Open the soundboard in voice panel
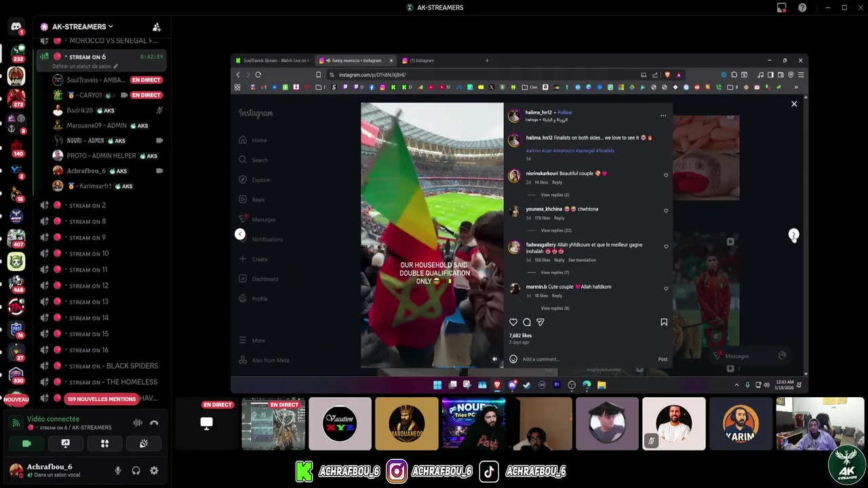 coord(144,443)
